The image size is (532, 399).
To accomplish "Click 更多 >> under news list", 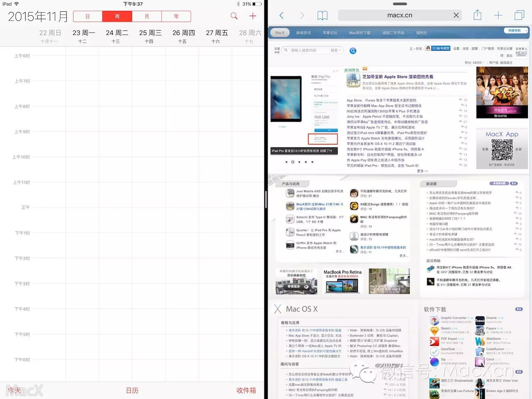I will (422, 171).
